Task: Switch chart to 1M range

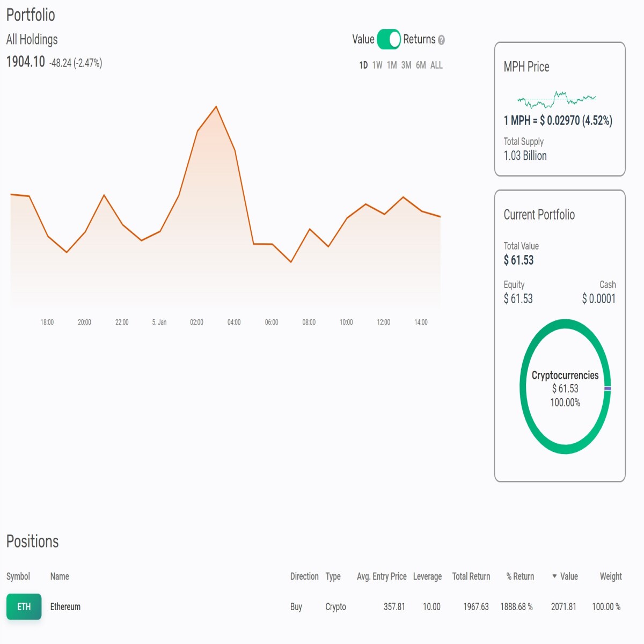Action: tap(392, 65)
